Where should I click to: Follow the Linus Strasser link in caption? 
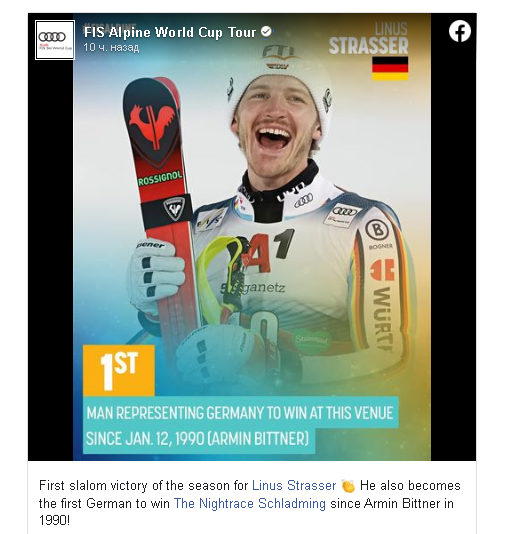tap(294, 485)
